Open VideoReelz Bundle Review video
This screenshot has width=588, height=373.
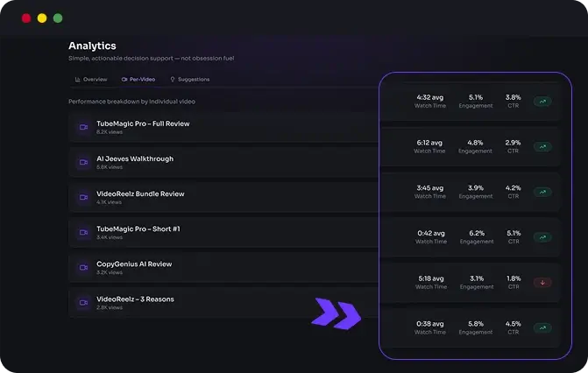click(140, 194)
